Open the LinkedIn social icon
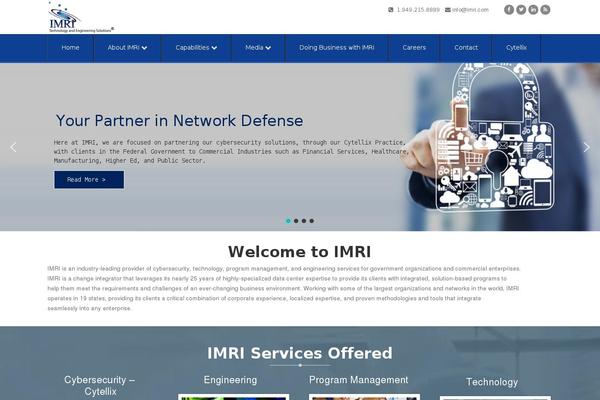Screen dimensions: 600x400 (x=533, y=10)
